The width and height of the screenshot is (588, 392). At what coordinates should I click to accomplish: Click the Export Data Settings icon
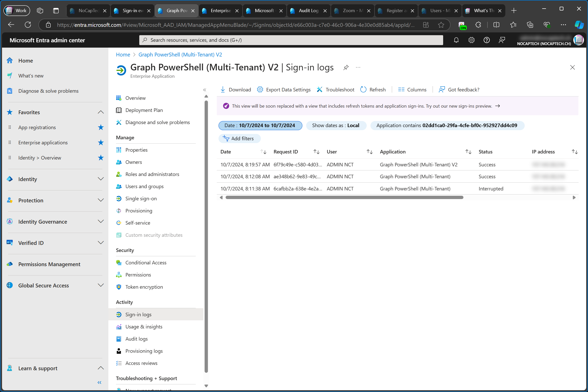click(x=260, y=89)
